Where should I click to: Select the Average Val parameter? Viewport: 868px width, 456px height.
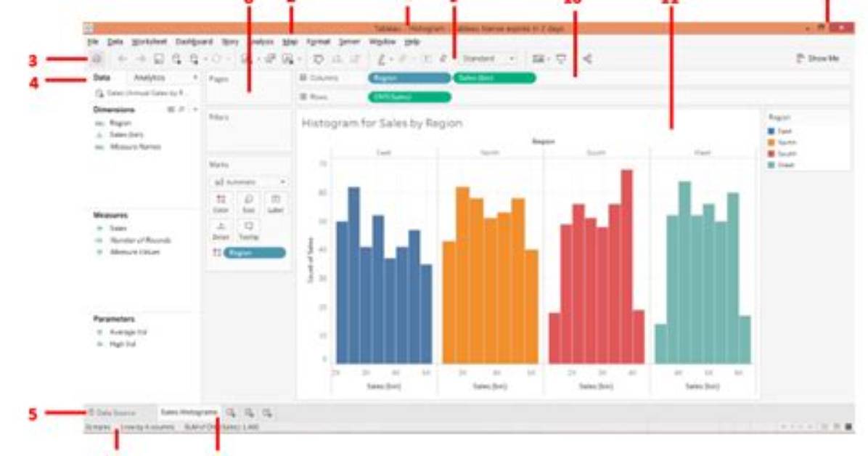pos(128,332)
